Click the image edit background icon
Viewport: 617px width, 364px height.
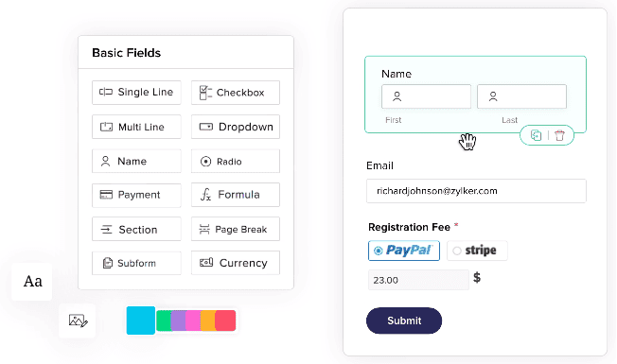(x=78, y=321)
